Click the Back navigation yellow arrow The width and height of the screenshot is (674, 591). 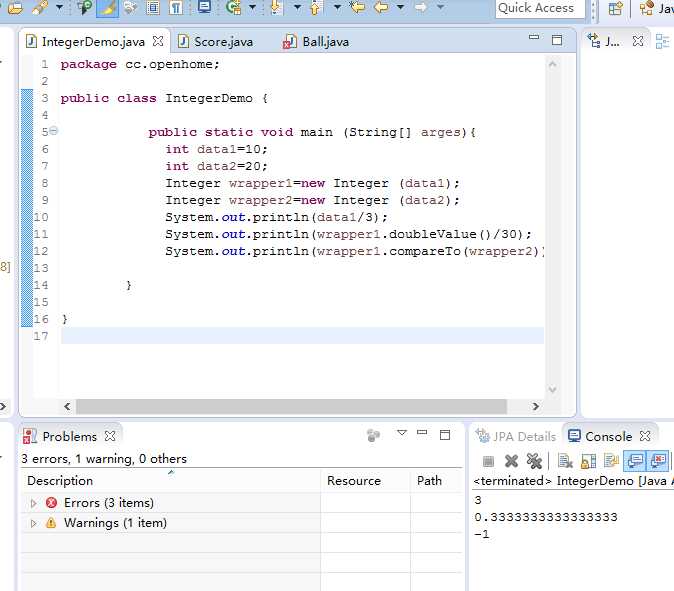click(x=381, y=7)
